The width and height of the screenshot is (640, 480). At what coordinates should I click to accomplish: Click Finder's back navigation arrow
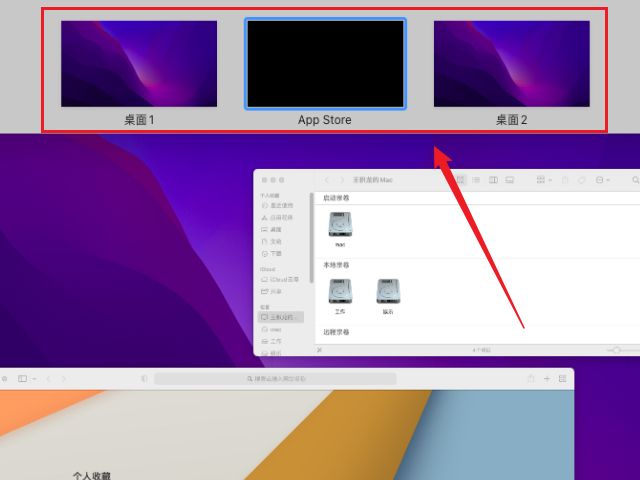point(327,180)
